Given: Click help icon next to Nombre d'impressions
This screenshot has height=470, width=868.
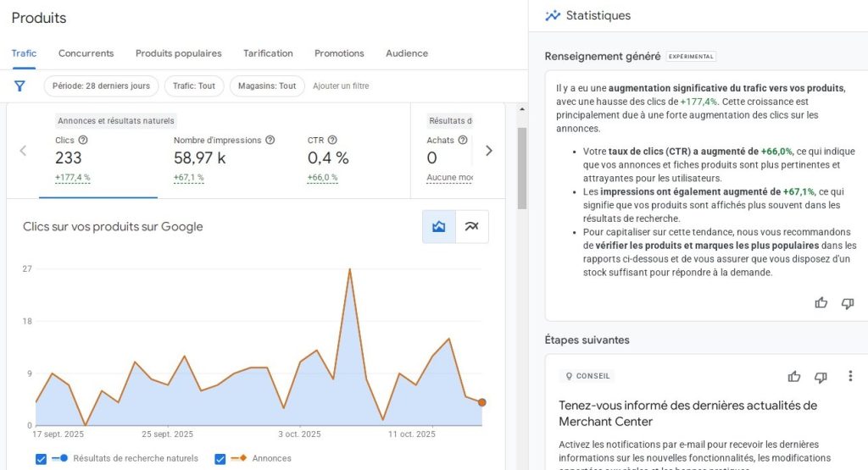Looking at the screenshot, I should [270, 141].
